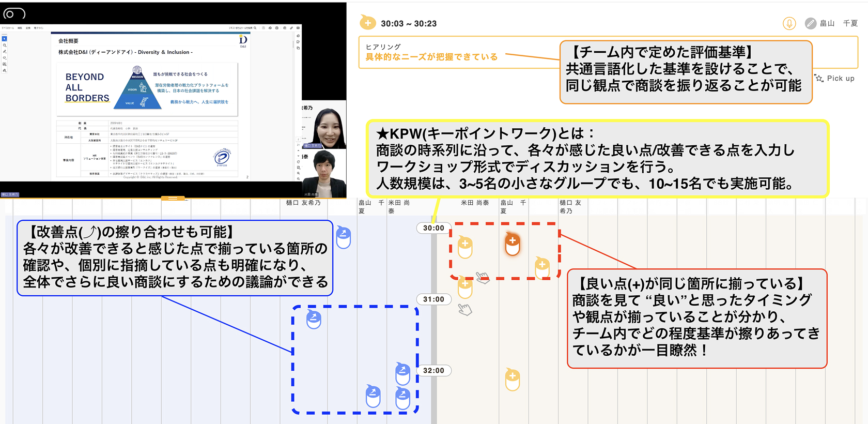
Task: Click the yellow plus bubble icon beside 30:03
Action: coord(367,23)
